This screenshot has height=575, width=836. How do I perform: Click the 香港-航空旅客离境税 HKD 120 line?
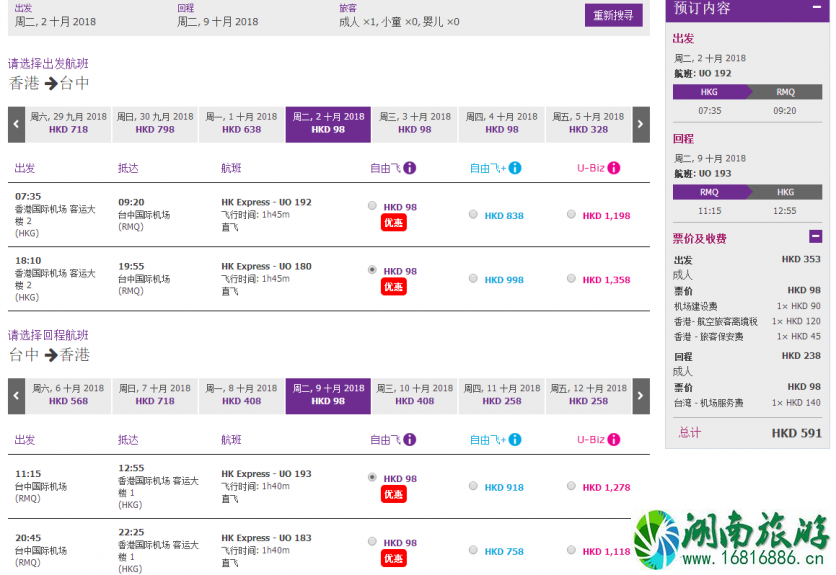pyautogui.click(x=747, y=322)
